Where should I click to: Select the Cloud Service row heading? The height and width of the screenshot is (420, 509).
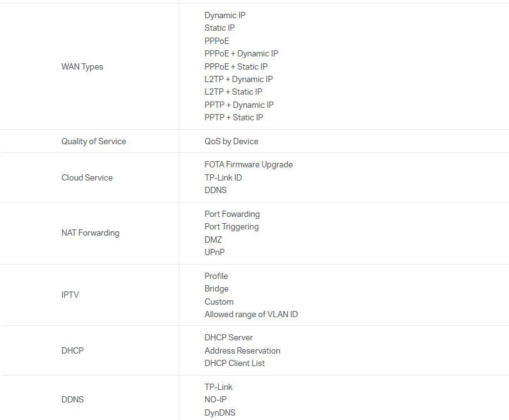click(x=87, y=177)
